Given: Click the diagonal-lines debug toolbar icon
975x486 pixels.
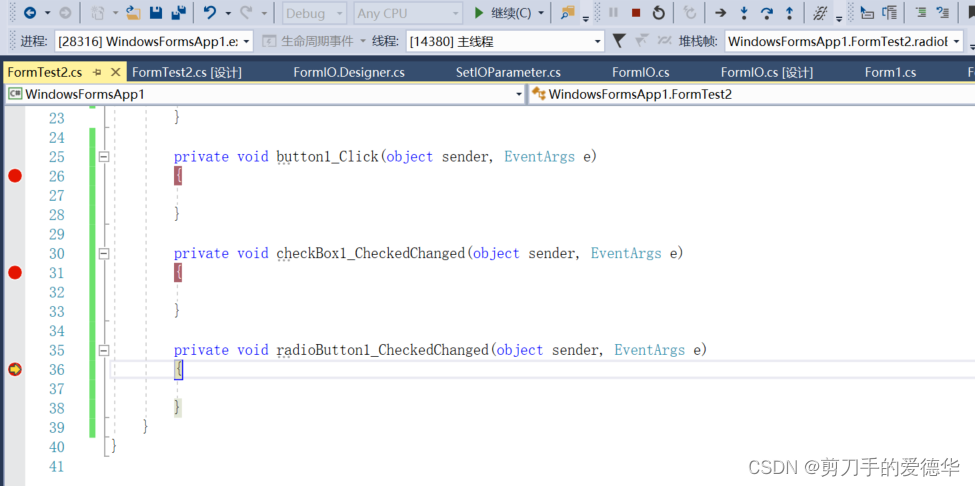Looking at the screenshot, I should coord(820,12).
